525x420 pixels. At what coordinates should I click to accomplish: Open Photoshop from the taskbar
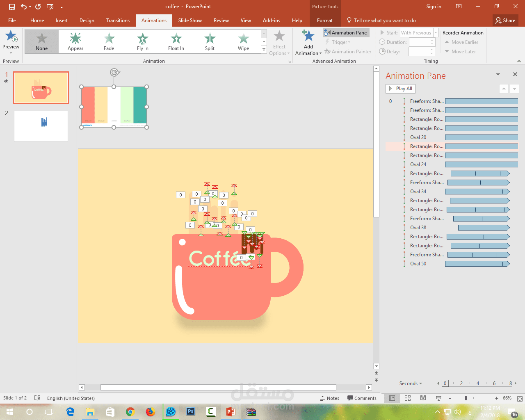191,412
